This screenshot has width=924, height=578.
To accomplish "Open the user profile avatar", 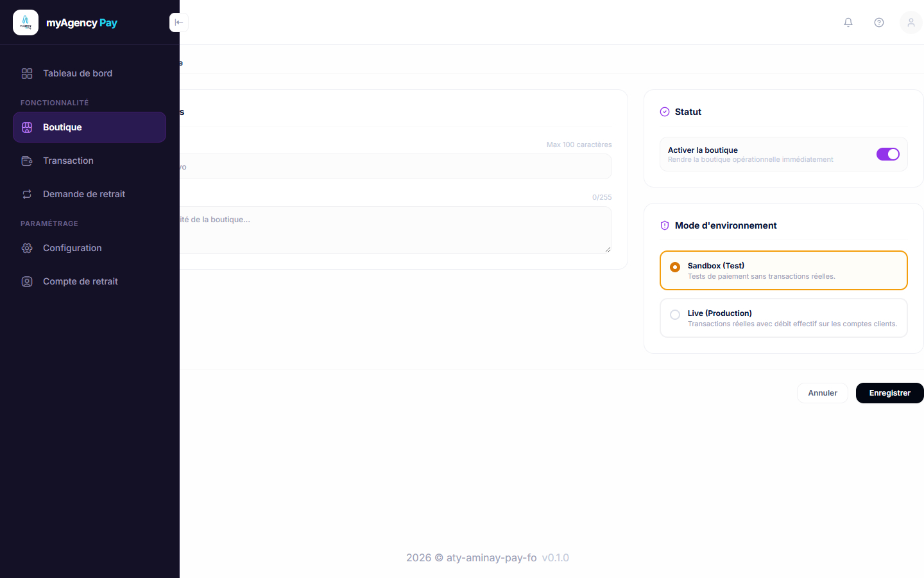I will tap(911, 22).
